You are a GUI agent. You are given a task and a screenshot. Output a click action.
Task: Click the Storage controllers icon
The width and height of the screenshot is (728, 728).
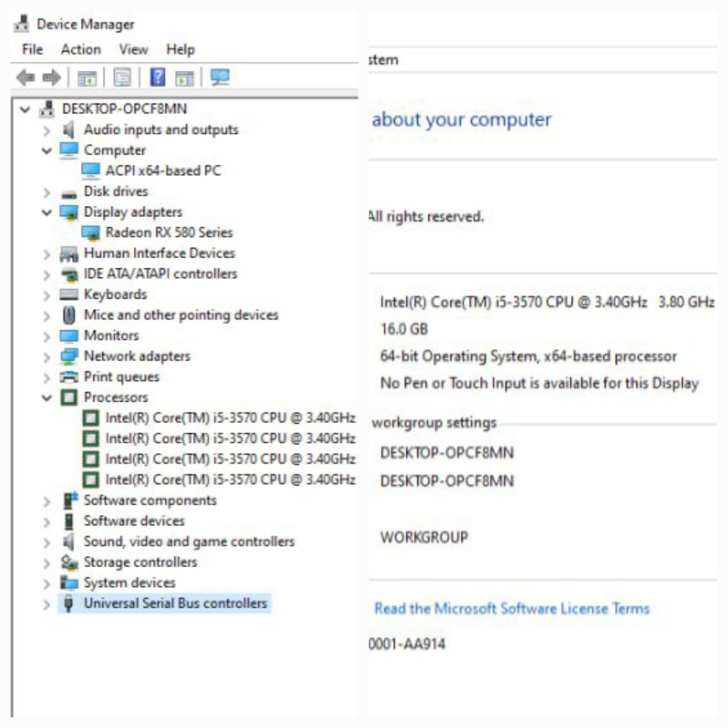[69, 562]
